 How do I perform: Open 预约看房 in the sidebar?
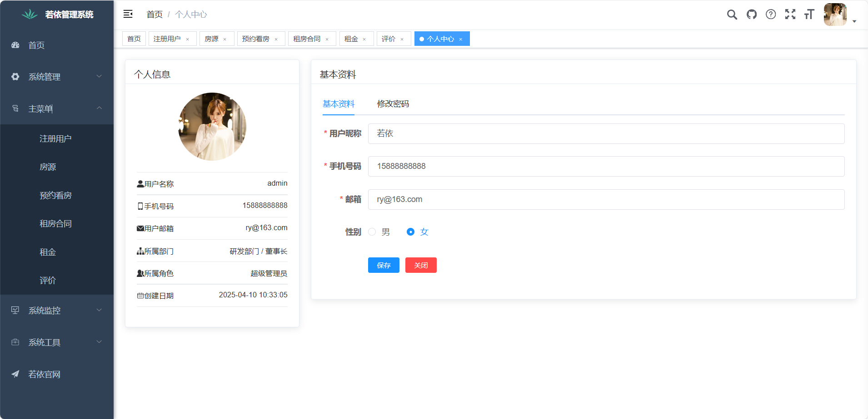coord(57,195)
